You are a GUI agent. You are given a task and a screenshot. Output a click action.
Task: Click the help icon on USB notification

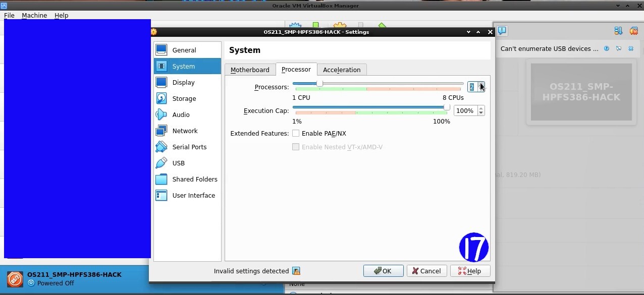tap(606, 48)
